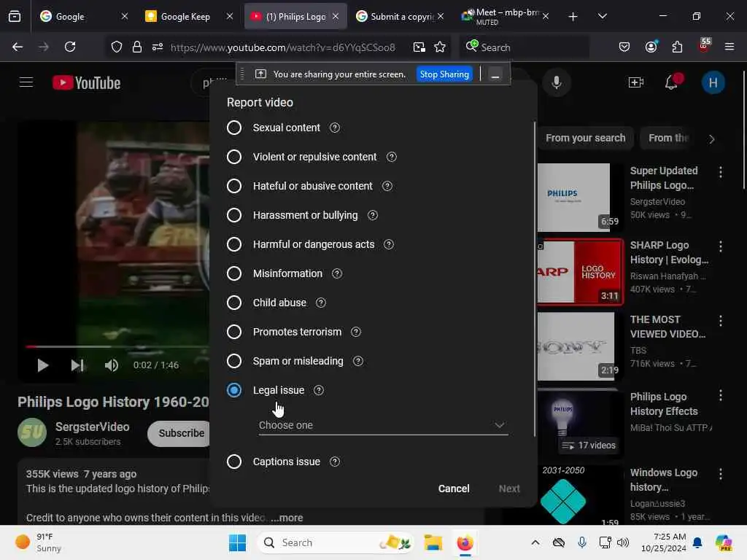
Task: Reload the current page
Action: [x=70, y=47]
